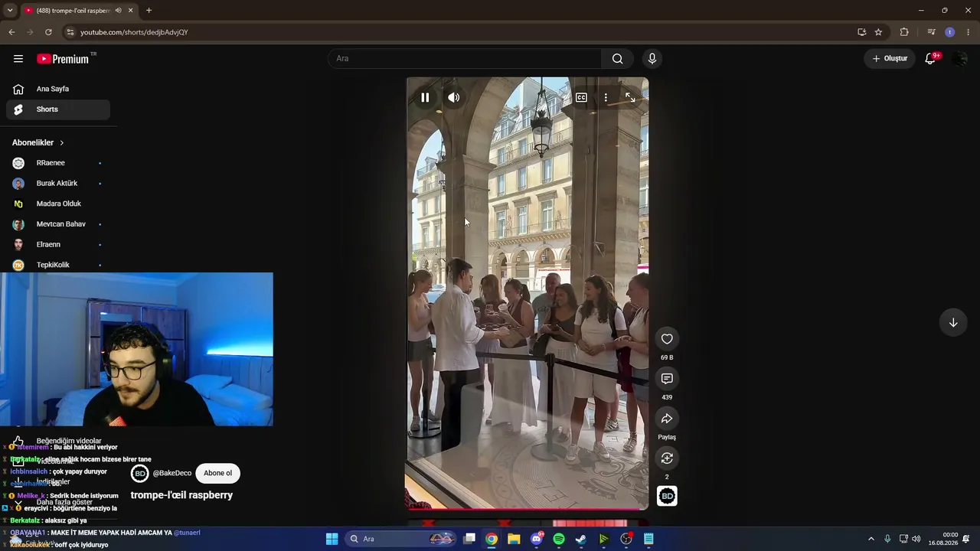Pause the Shorts video
This screenshot has height=551, width=980.
pyautogui.click(x=425, y=97)
